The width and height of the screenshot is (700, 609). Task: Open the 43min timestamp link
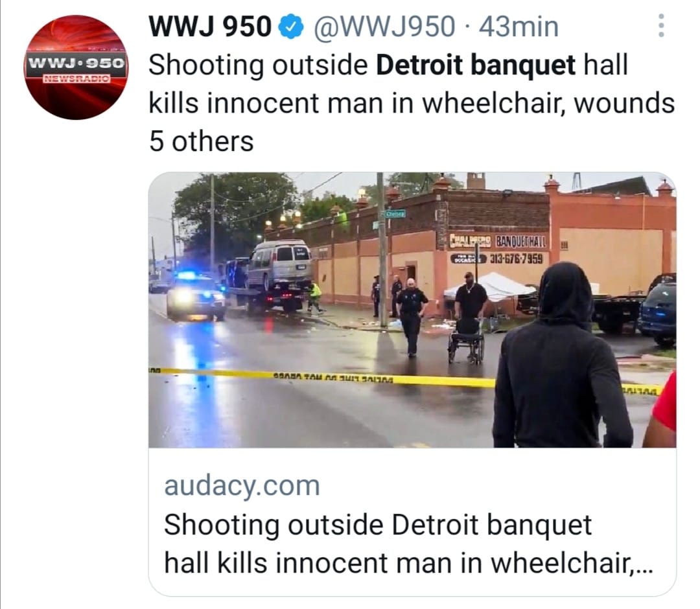click(519, 27)
